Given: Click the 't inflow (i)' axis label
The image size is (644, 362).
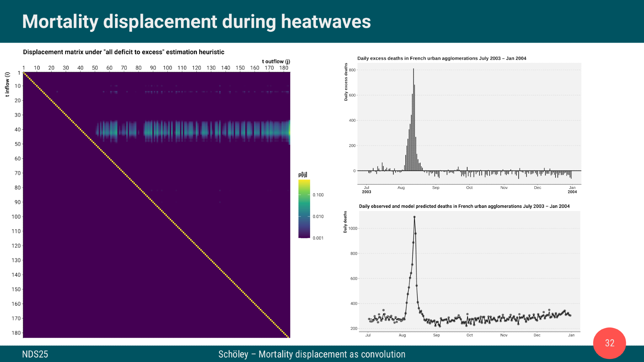Looking at the screenshot, I should (7, 84).
